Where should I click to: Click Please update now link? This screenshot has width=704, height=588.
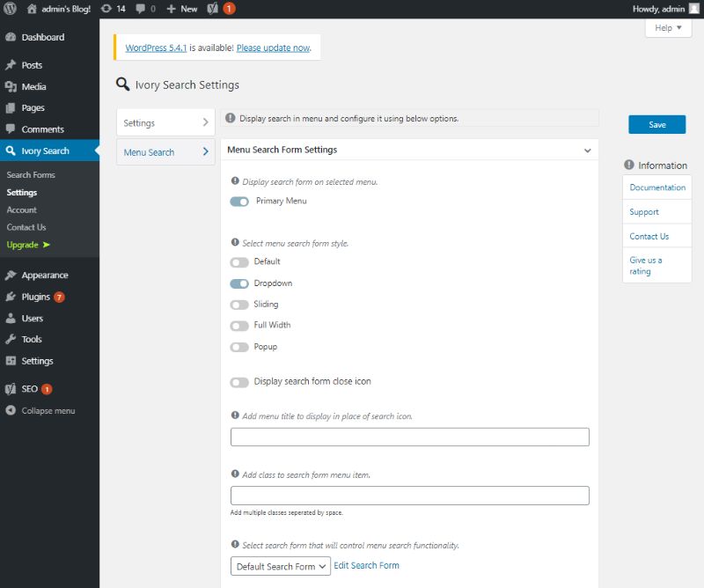click(x=273, y=48)
